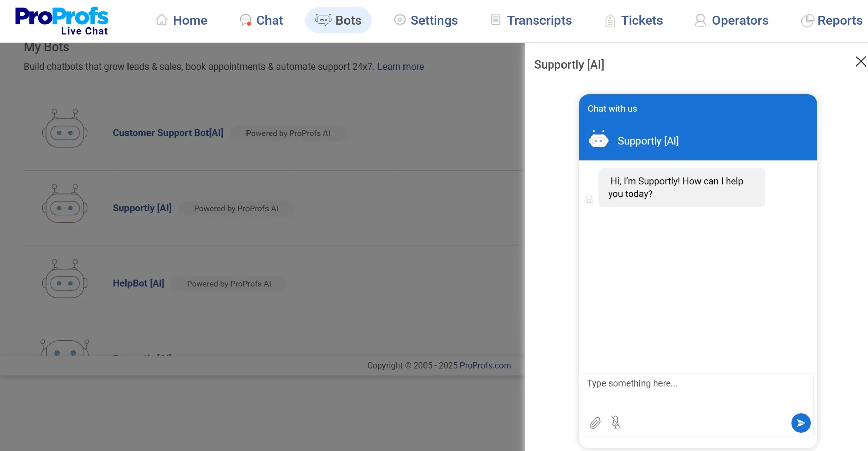
Task: Attach a file in the chat widget
Action: 595,423
